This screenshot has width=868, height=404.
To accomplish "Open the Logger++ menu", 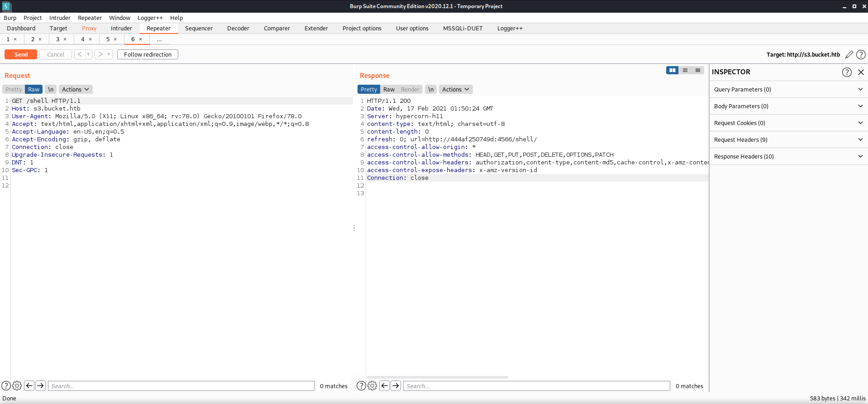I will point(150,18).
